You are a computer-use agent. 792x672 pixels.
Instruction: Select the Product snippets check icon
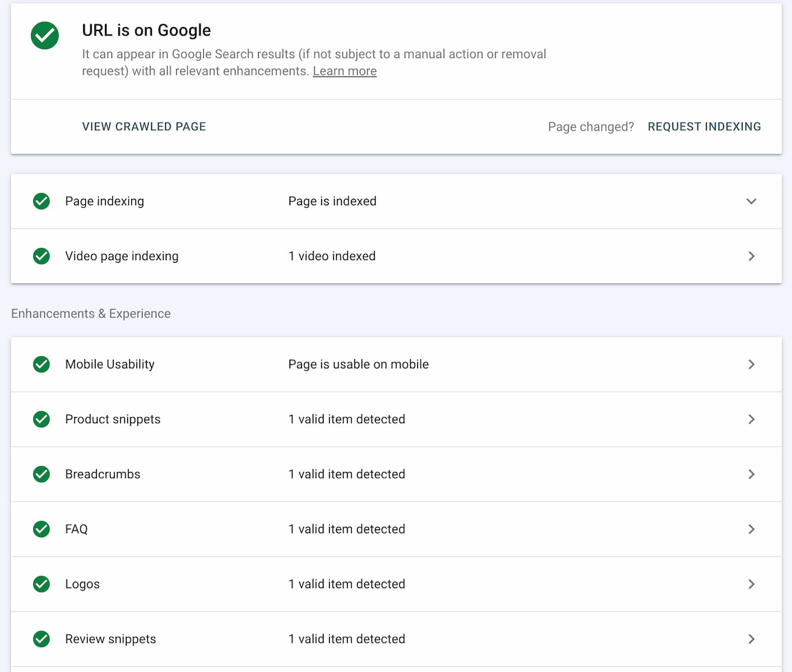(41, 419)
